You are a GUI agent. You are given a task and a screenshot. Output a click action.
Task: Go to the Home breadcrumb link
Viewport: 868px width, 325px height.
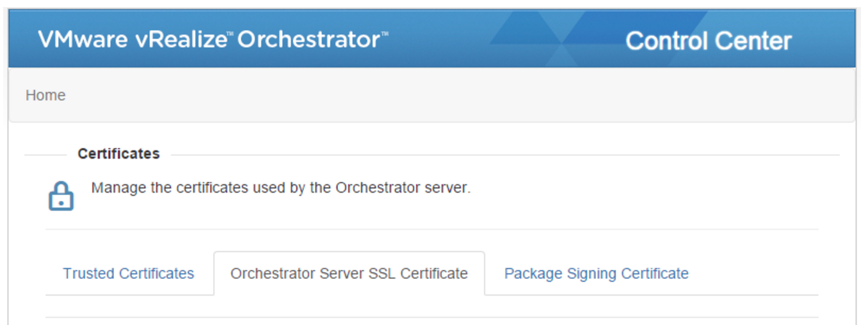[45, 95]
